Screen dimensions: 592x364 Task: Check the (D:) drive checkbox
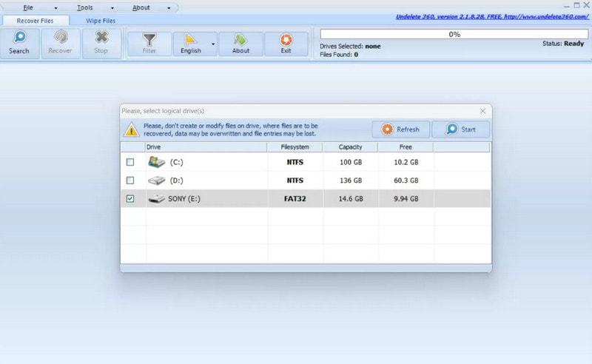(x=130, y=180)
